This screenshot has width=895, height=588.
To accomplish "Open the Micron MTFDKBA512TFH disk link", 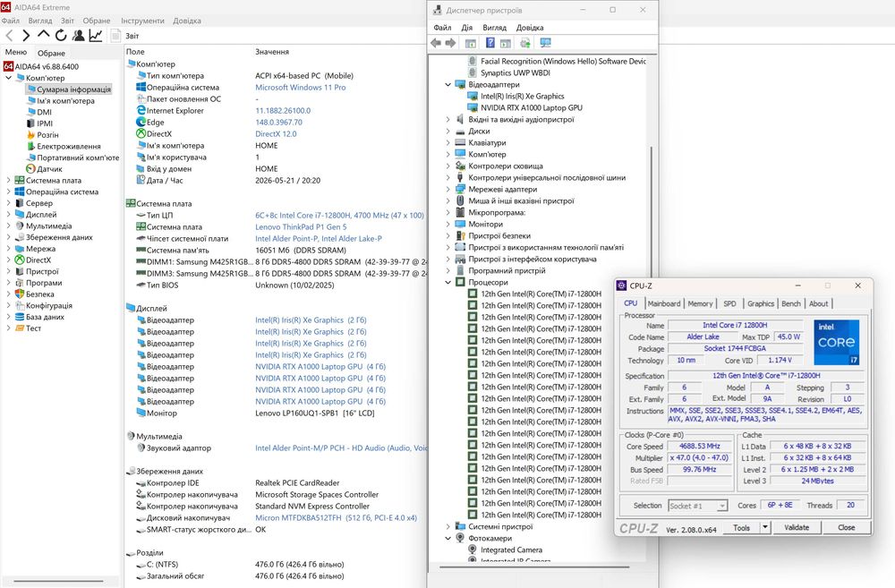I will pyautogui.click(x=337, y=518).
